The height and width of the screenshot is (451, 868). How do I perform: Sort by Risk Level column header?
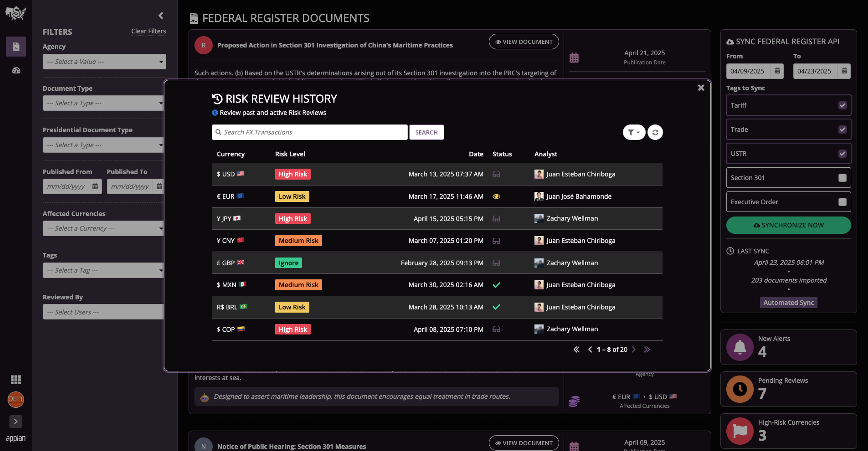[x=290, y=154]
